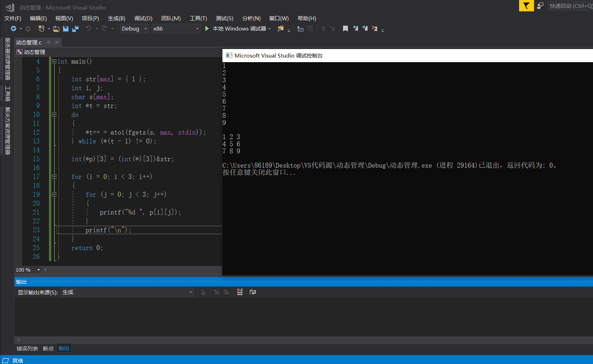Viewport: 593px width, 364px height.
Task: Open the 分析(N) menu
Action: pos(252,18)
